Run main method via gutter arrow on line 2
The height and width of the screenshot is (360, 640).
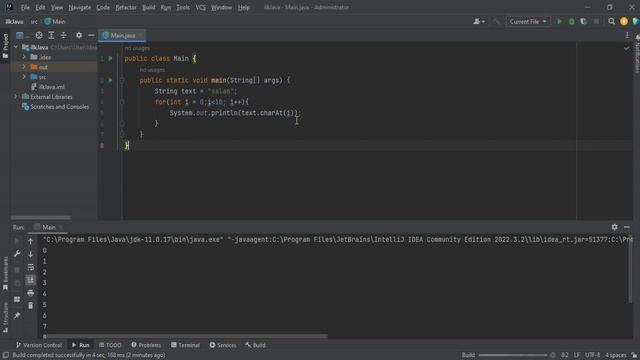tap(110, 80)
